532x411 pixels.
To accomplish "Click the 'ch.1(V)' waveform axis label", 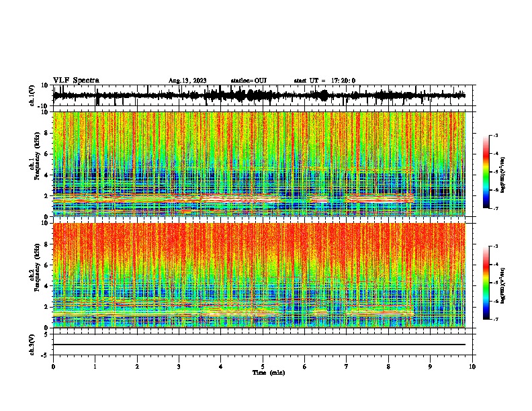I will [32, 95].
